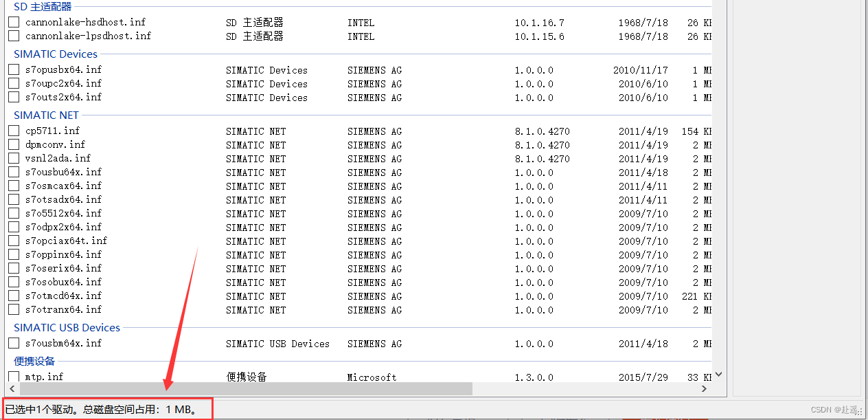Click the 2011/4/18 date of s7ousbm64x.inf
868x420 pixels.
pos(643,344)
